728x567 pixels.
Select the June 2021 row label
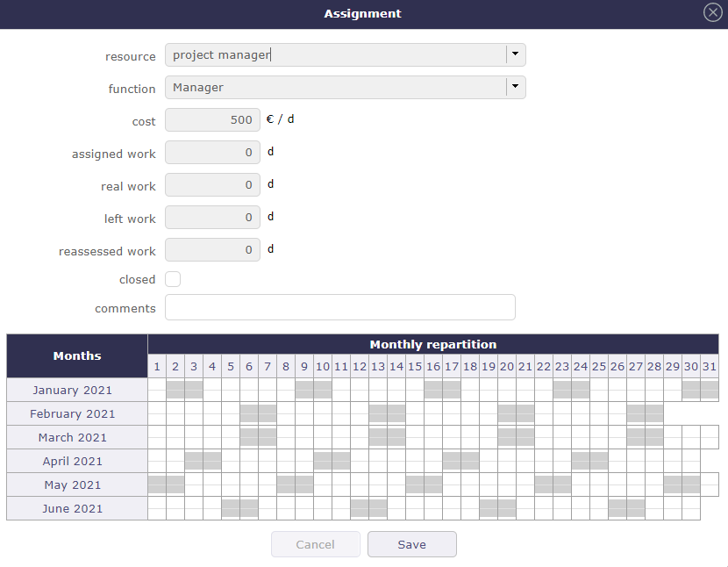[76, 508]
